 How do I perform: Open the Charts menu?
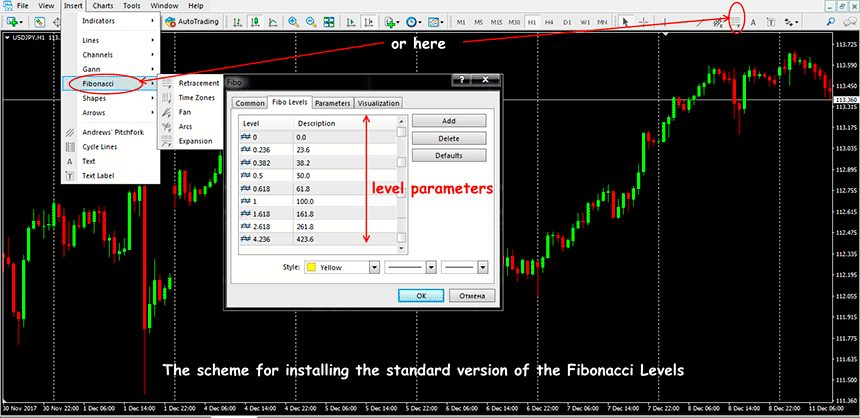[103, 6]
